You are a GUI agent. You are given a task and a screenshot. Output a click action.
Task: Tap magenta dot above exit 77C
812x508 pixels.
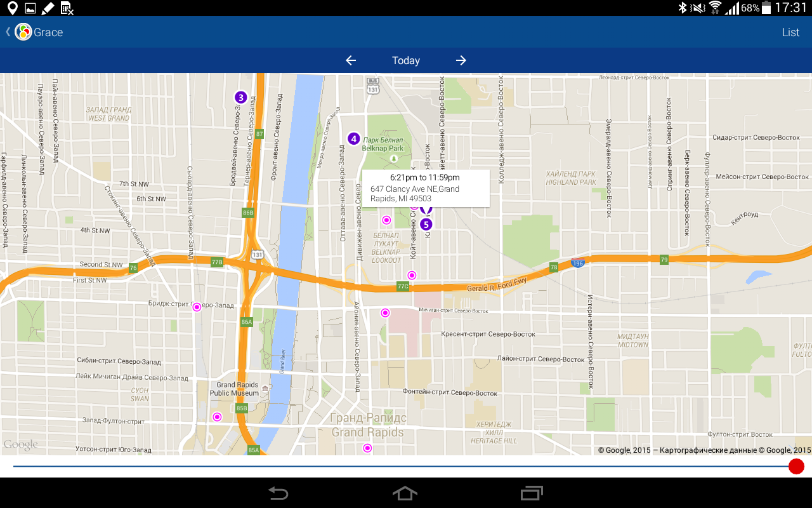click(412, 275)
